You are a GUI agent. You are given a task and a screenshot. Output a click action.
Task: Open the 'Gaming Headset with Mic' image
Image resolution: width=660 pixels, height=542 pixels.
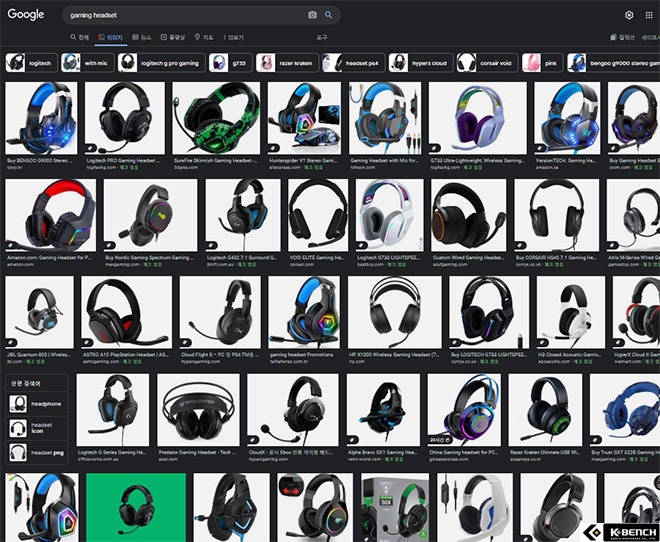coord(385,118)
